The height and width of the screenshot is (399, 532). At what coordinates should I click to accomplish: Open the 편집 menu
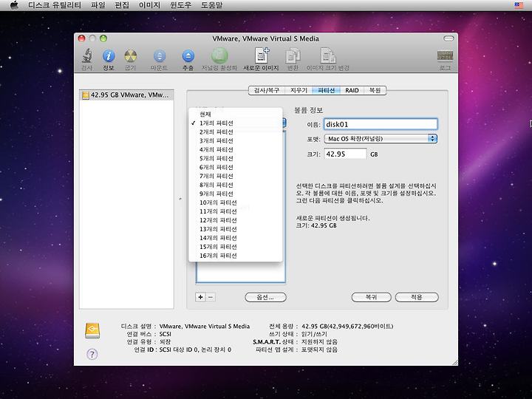(122, 5)
